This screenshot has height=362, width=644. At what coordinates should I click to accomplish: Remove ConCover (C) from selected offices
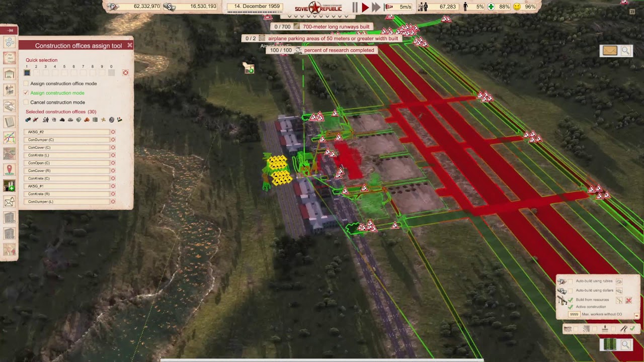tap(113, 148)
